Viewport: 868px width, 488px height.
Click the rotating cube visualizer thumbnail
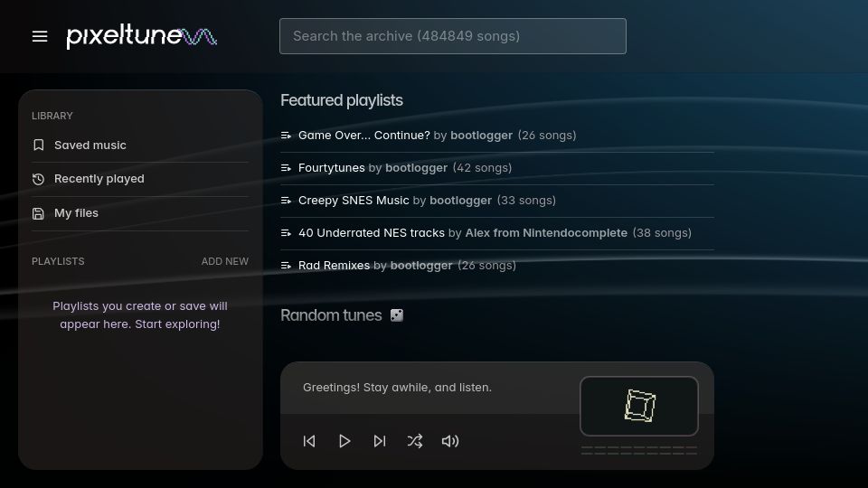(639, 406)
